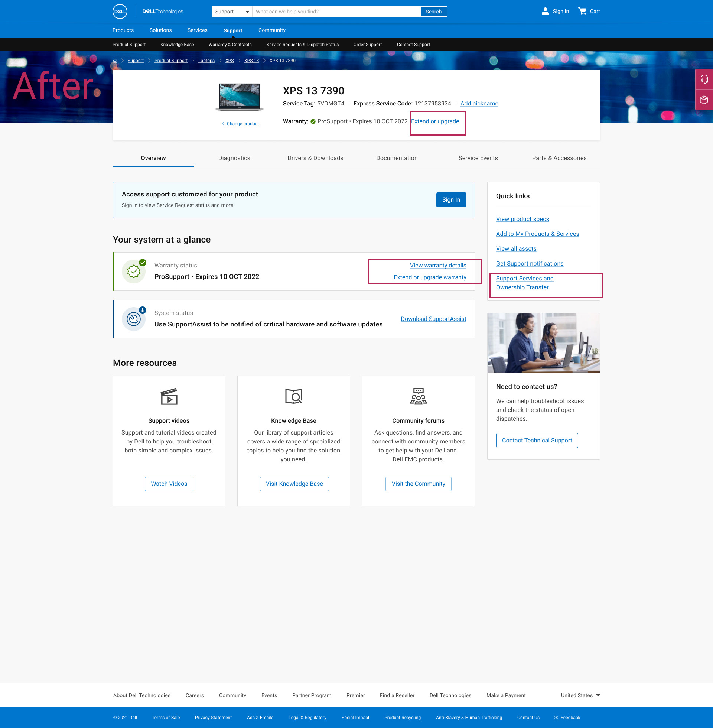Open the Support menu
The image size is (713, 728).
pos(233,31)
